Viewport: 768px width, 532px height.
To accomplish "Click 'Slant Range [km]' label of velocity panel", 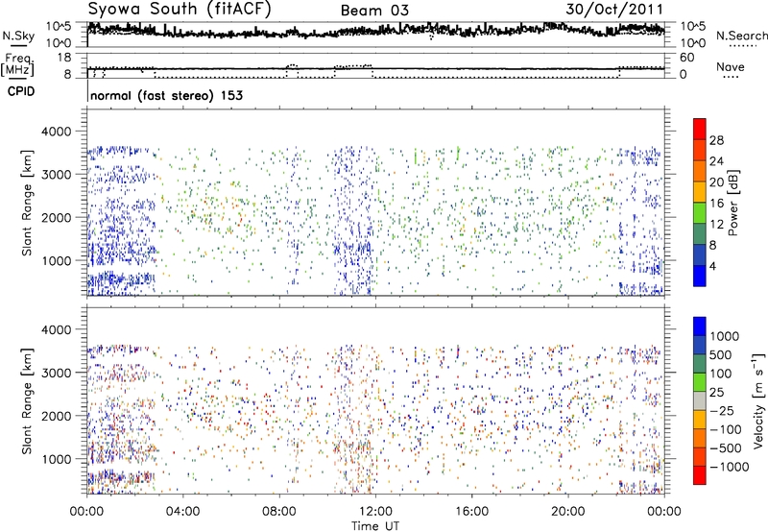I will point(27,400).
